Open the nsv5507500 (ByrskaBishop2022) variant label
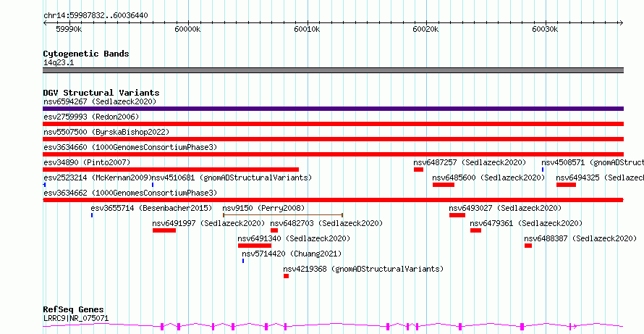Viewport: 644px width, 334px height. pyautogui.click(x=106, y=132)
